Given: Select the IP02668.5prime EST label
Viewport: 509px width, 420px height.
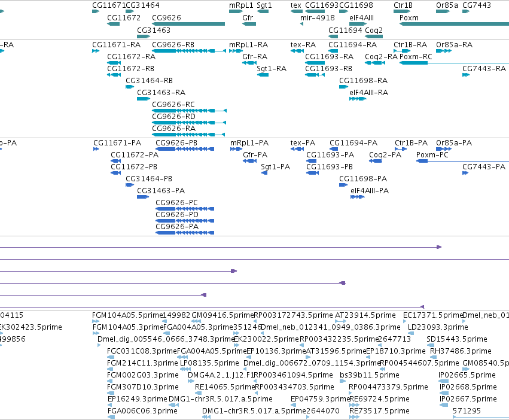Looking at the screenshot, I should pyautogui.click(x=468, y=387).
